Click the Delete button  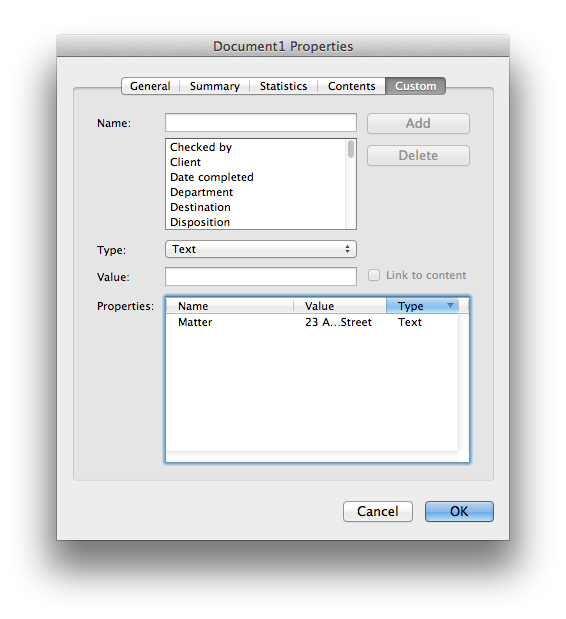(418, 156)
